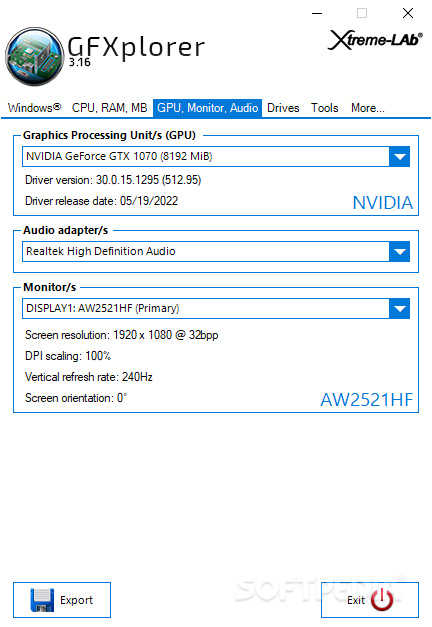Image resolution: width=432 pixels, height=627 pixels.
Task: Click the blue AW2521HF monitor link
Action: 366,399
